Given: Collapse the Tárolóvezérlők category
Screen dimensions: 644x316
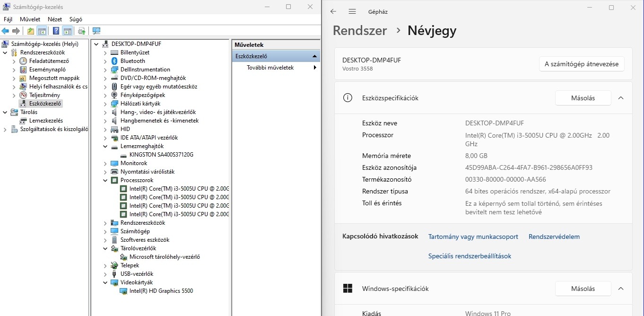Looking at the screenshot, I should 105,248.
